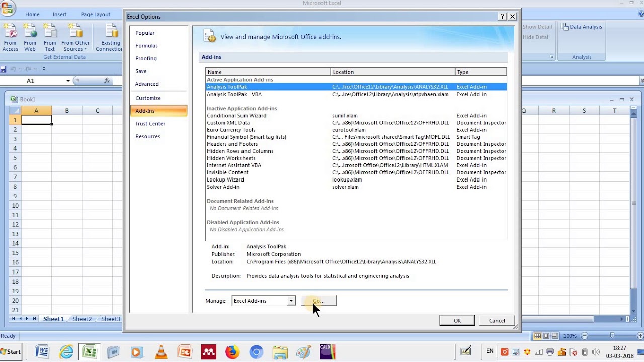Switch to the Page Layout ribbon tab
Screen dimensions: 644x362
tap(96, 15)
